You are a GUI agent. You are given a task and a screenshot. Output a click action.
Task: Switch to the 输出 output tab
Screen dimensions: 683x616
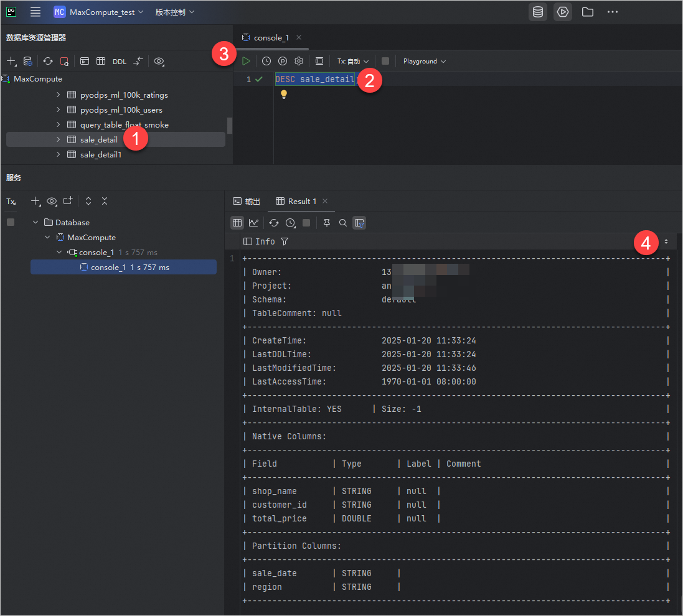tap(247, 201)
